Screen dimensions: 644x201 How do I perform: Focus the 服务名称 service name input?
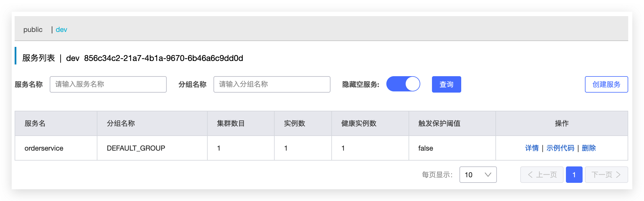click(108, 84)
